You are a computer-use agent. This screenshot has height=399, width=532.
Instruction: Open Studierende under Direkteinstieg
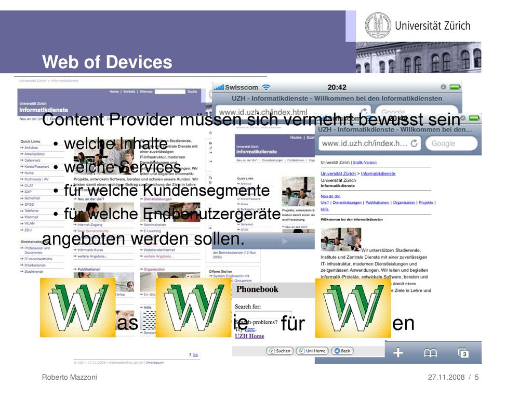click(34, 271)
